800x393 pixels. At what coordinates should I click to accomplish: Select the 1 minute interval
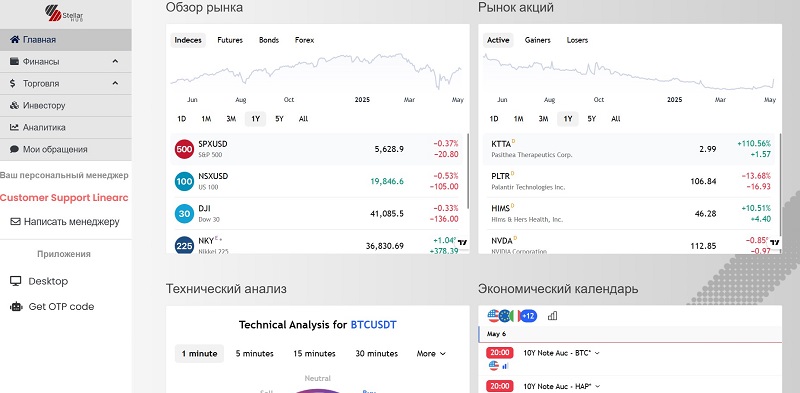click(199, 354)
